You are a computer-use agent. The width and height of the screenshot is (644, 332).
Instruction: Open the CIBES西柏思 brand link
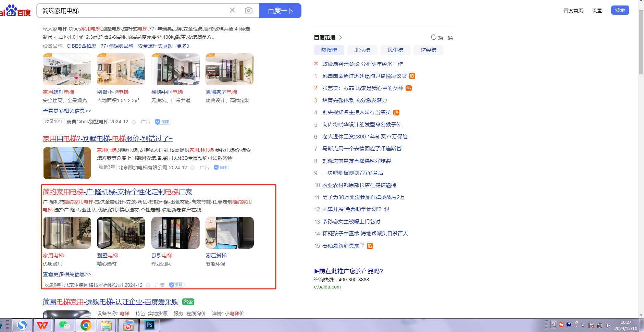(82, 46)
